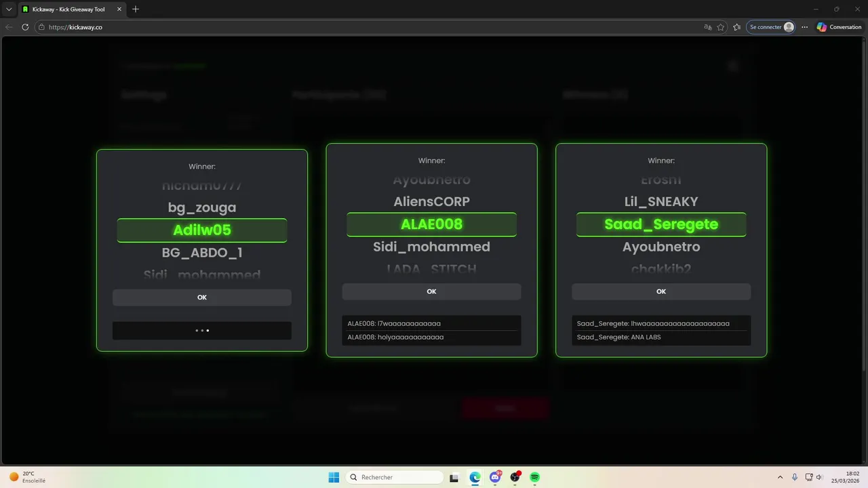Open the volume speaker tray icon

819,477
